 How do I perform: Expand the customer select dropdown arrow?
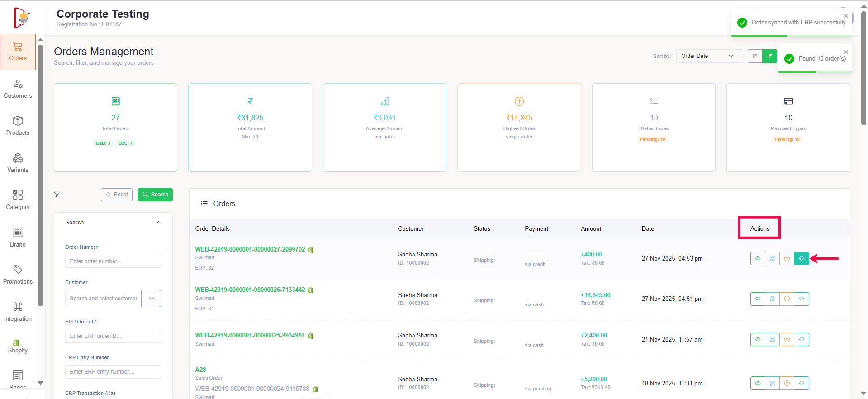coord(152,299)
